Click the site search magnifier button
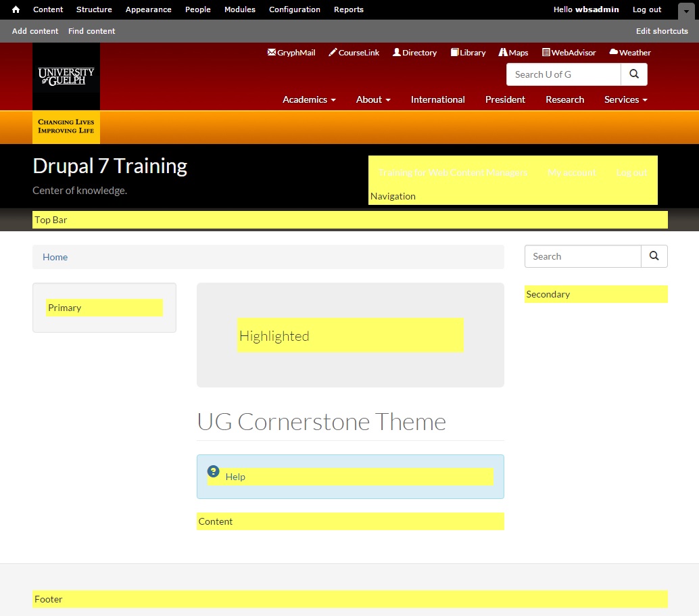The image size is (699, 616). coord(654,256)
